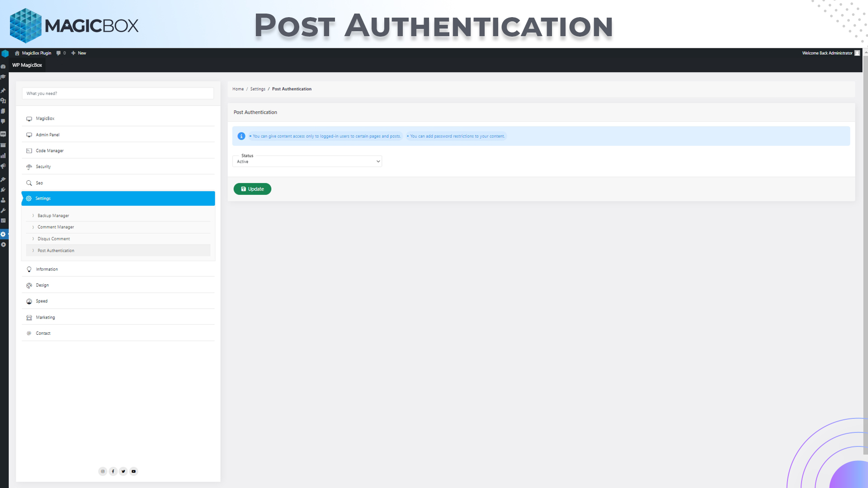Open the YouTube social icon
Screen dimensions: 868x488
tap(134, 471)
